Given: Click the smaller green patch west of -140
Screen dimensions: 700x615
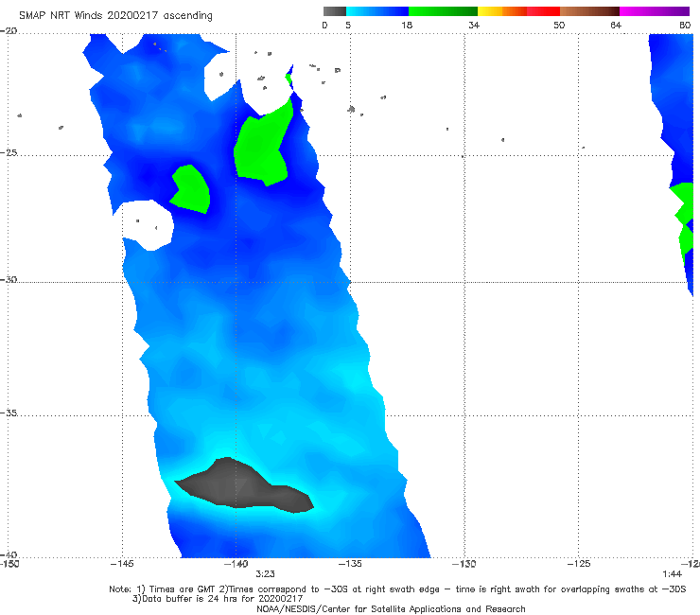Looking at the screenshot, I should pos(191,190).
